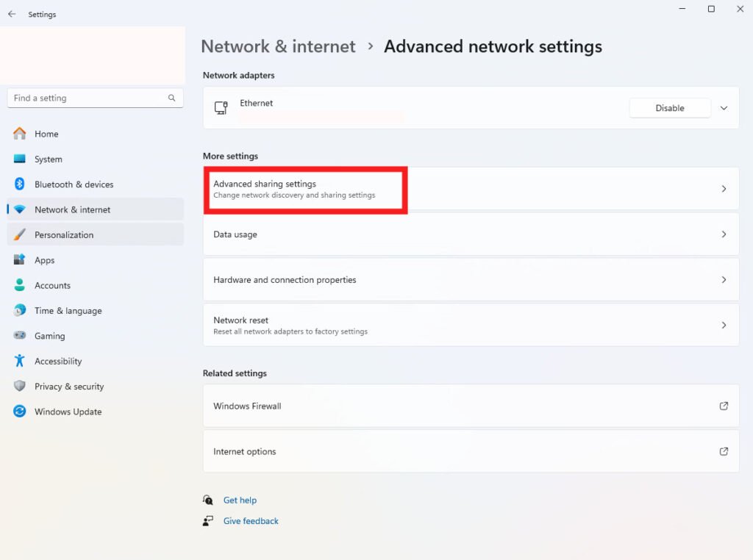Expand the Ethernet adapter details chevron
Viewport: 753px width, 560px height.
pos(724,108)
